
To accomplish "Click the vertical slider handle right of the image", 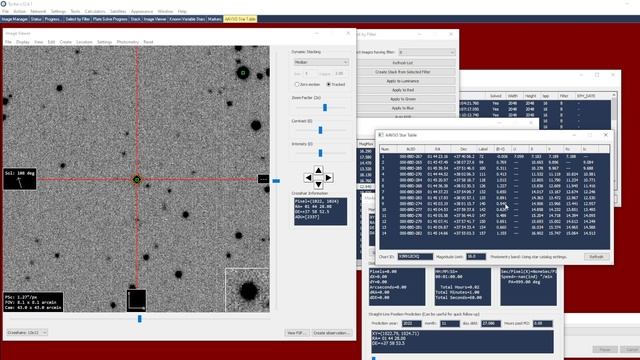I will 276,181.
